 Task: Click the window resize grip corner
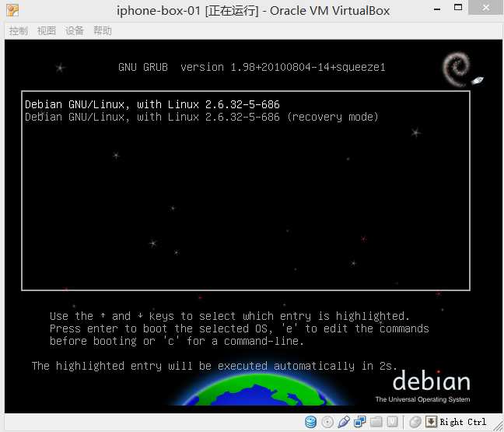(498, 427)
